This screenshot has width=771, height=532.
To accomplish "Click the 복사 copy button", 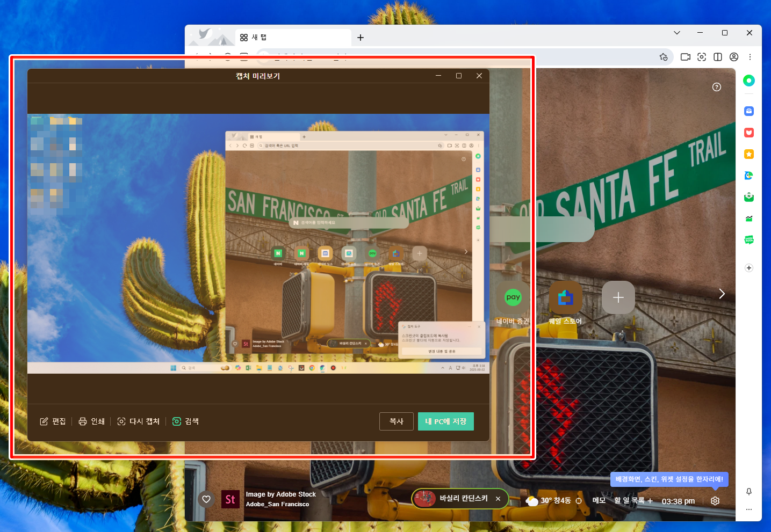I will pyautogui.click(x=397, y=421).
